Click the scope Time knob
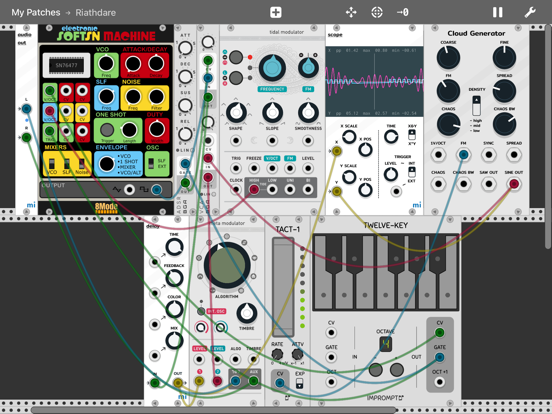Viewport: 552px width, 414px height. (391, 137)
